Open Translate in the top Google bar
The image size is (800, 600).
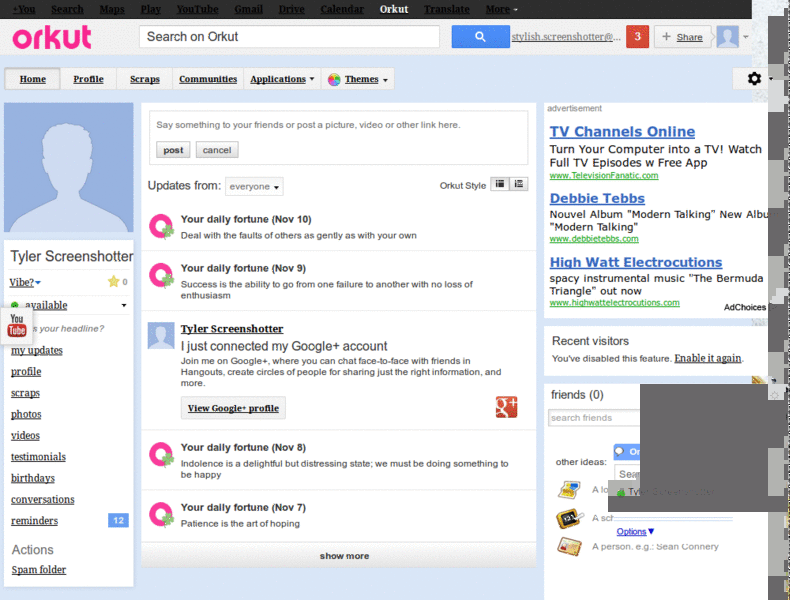(x=446, y=9)
